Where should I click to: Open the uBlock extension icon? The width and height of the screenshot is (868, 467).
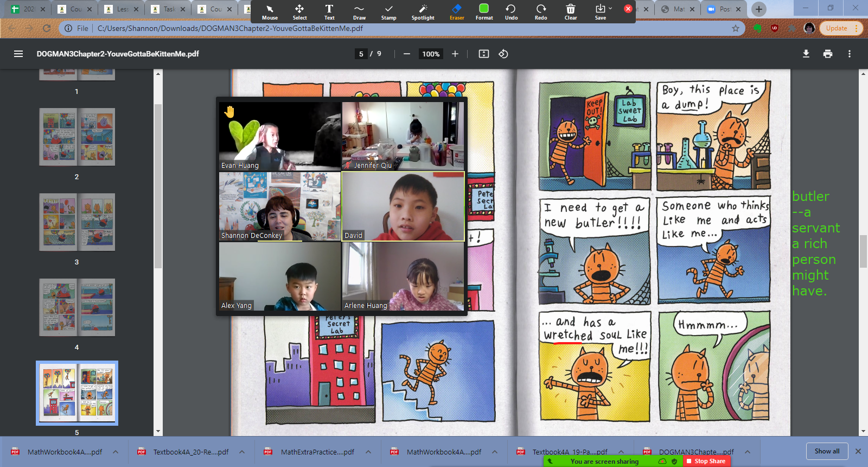point(775,28)
